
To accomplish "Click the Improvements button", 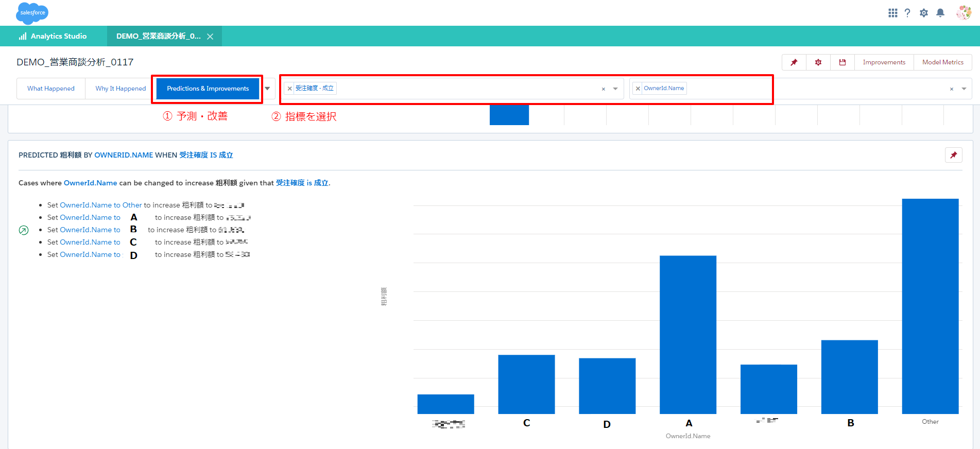I will tap(884, 62).
